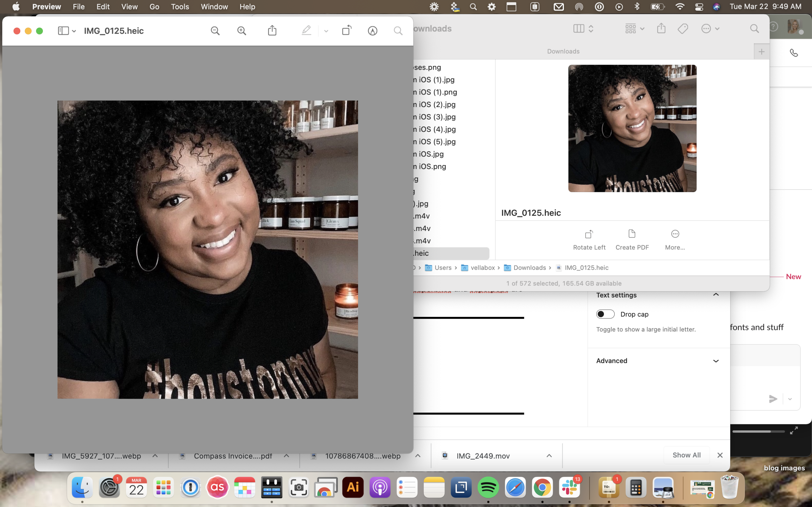The height and width of the screenshot is (507, 812).
Task: Open the highlight options dropdown arrow
Action: tap(326, 31)
